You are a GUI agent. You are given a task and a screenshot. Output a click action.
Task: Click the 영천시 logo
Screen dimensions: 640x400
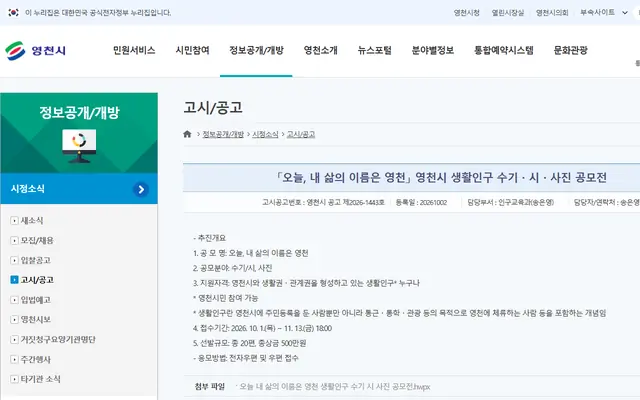(35, 51)
